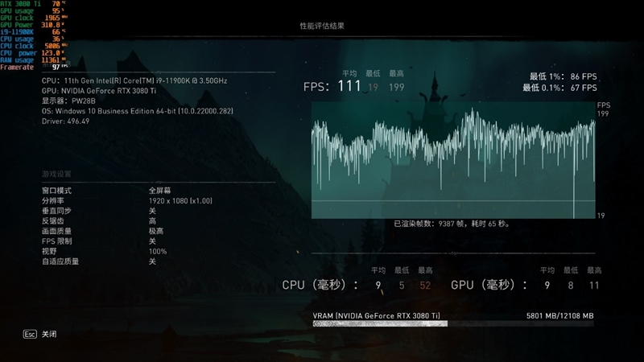
Task: Click the 极高 quality value
Action: tap(156, 231)
